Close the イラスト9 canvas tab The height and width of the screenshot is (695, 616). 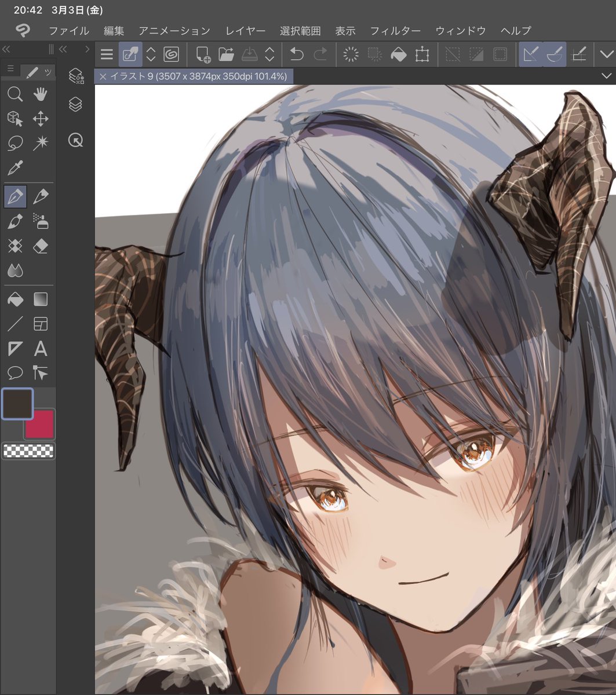pyautogui.click(x=102, y=76)
